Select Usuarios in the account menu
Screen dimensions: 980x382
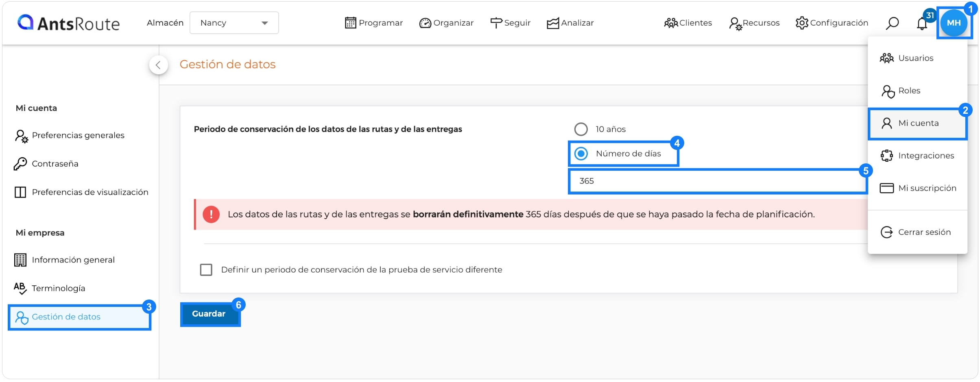917,58
